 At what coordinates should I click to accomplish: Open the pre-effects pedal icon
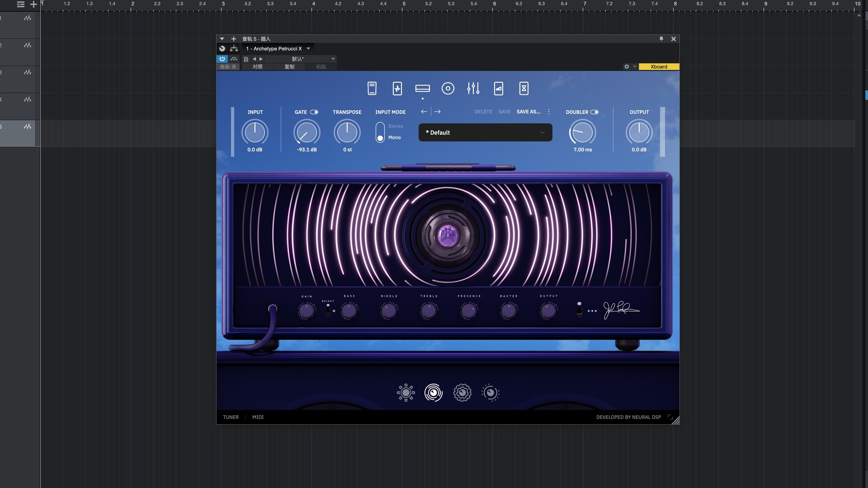(x=397, y=89)
